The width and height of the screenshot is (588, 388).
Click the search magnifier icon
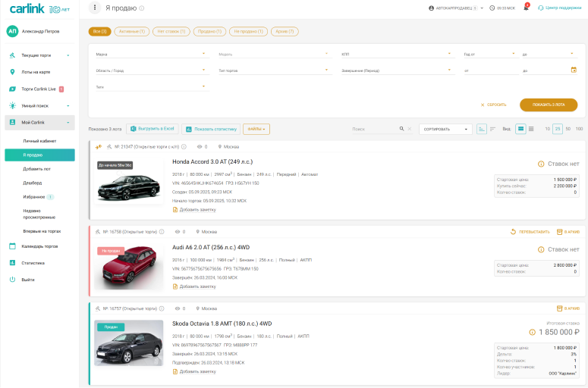[402, 129]
